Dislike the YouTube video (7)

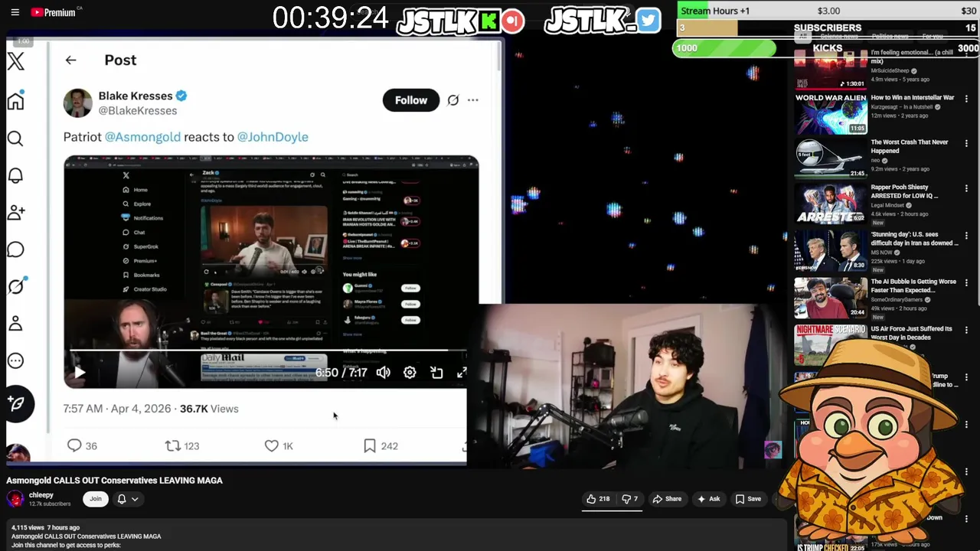tap(630, 499)
